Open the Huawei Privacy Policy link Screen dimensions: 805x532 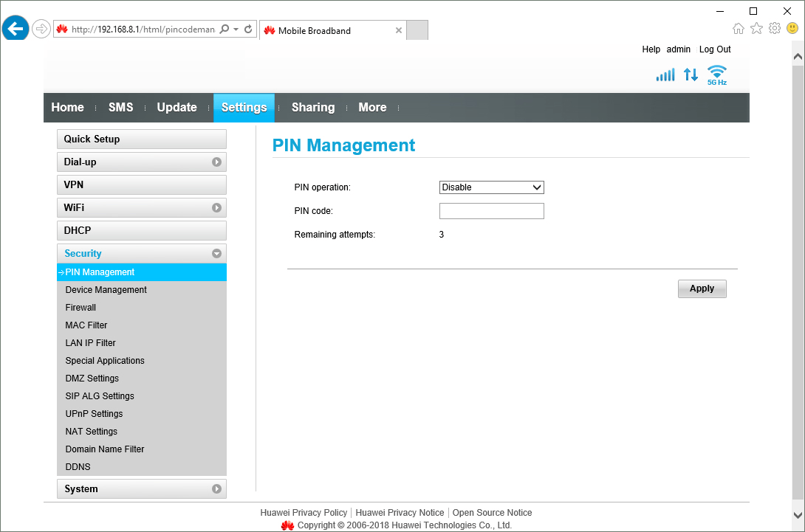[x=304, y=512]
